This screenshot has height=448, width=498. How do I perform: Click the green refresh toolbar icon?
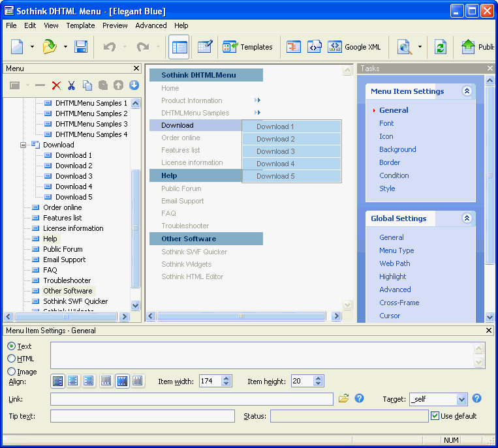click(x=441, y=47)
